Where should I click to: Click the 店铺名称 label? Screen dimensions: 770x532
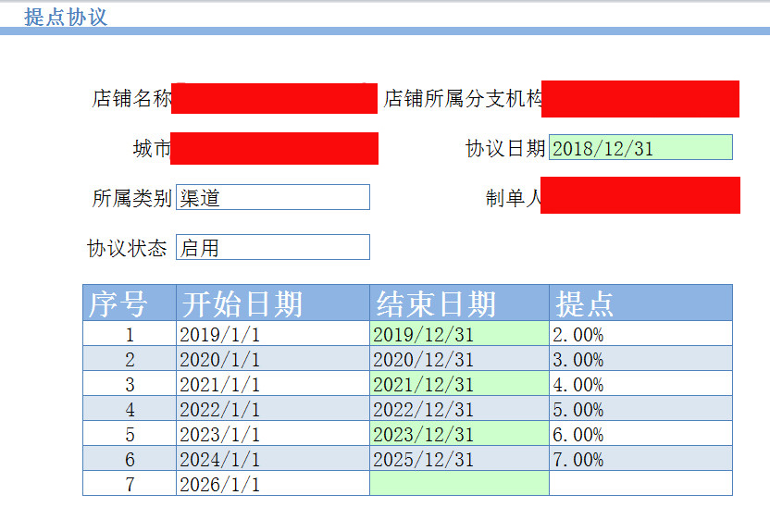tap(131, 98)
